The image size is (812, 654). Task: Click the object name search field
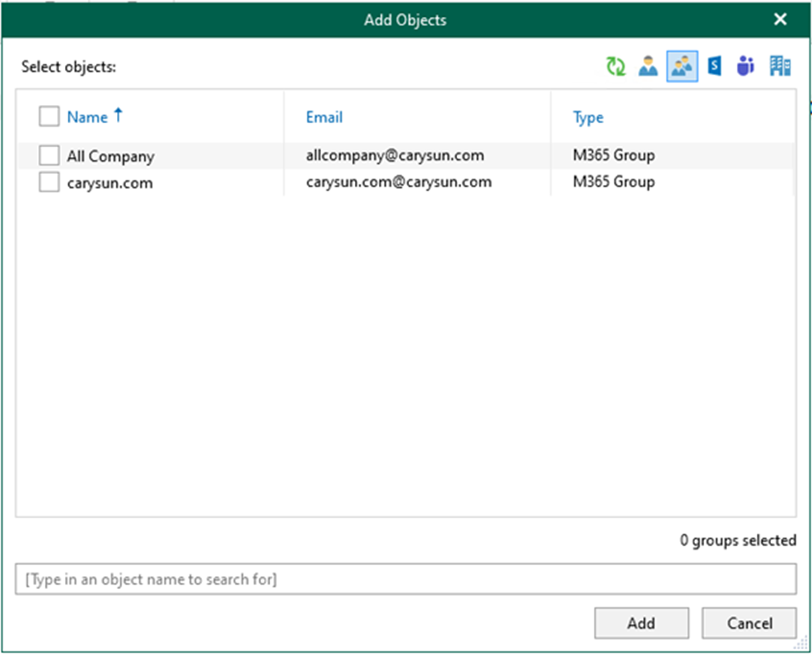coord(406,579)
